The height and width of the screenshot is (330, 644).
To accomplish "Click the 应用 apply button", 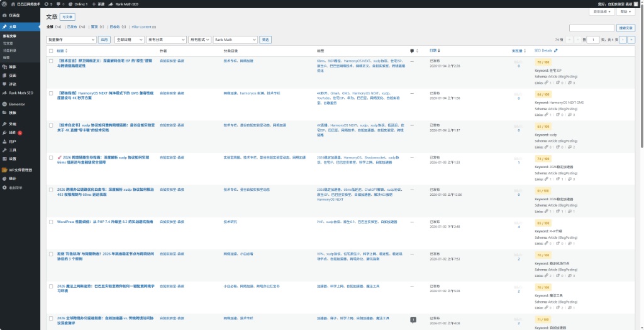I will click(x=104, y=40).
